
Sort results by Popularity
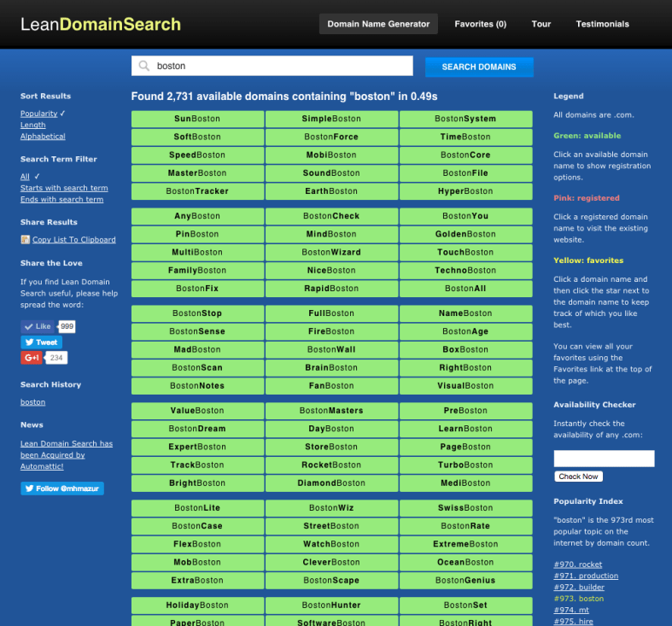38,114
